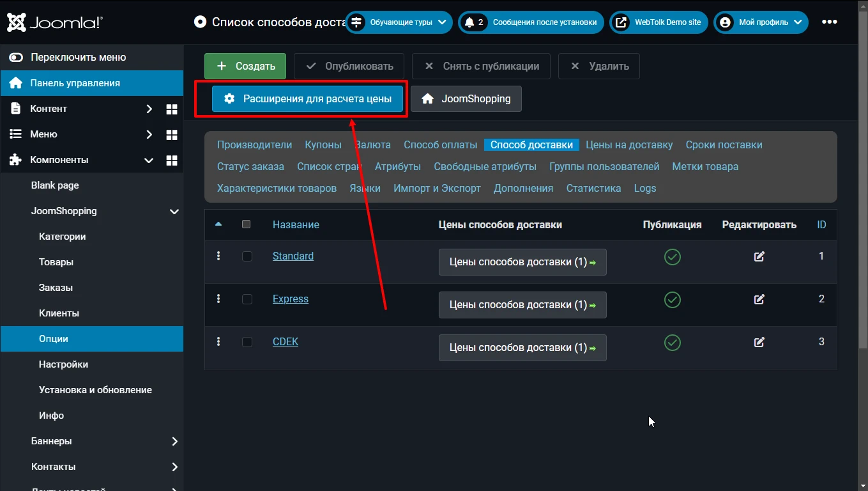Switch to the Производители tab
This screenshot has width=868, height=491.
254,145
